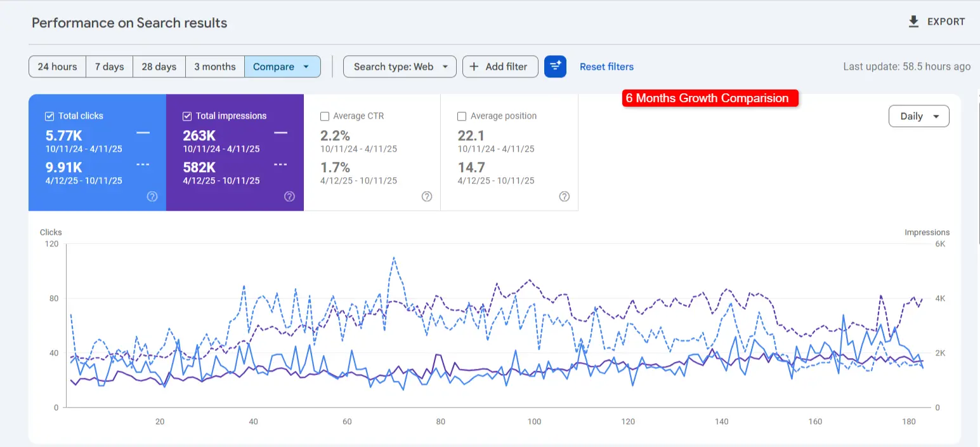Select the purple Total impressions metric card
The width and height of the screenshot is (980, 447).
235,152
